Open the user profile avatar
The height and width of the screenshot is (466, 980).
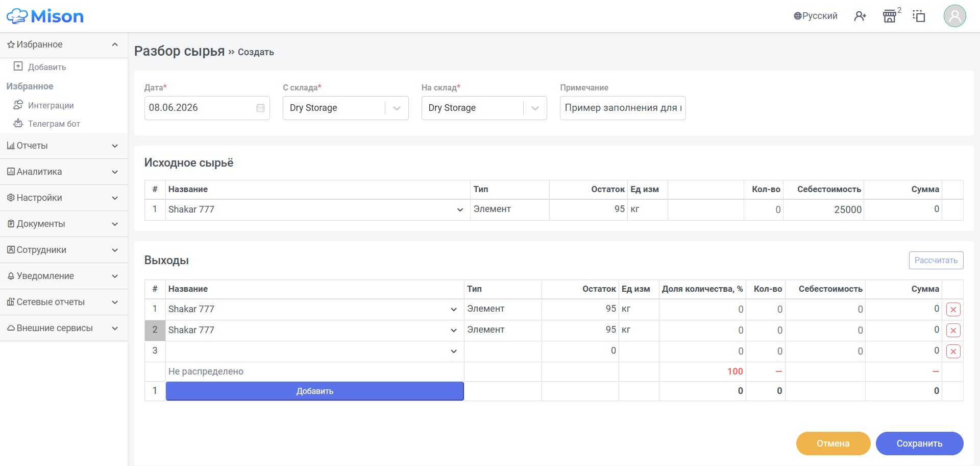point(954,16)
